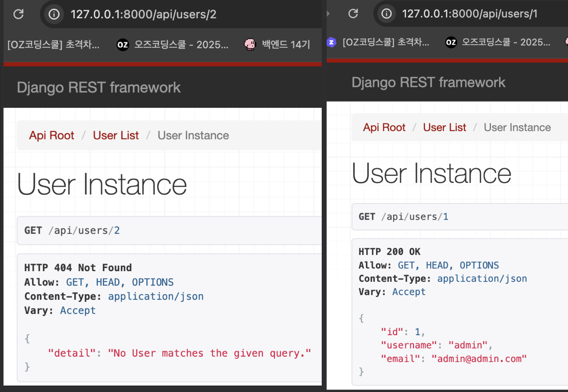The image size is (568, 392).
Task: Go to Api Root breadcrumb in right window
Action: click(384, 127)
